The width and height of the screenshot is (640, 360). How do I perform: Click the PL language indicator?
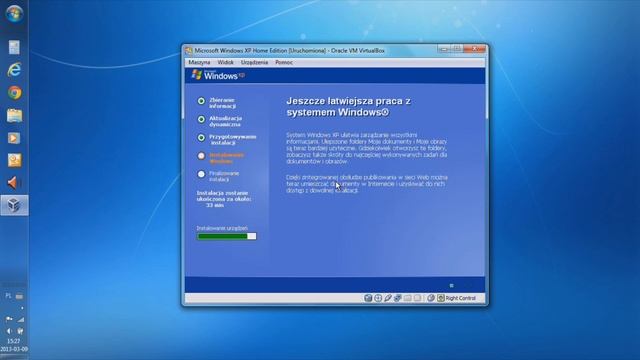(8, 296)
